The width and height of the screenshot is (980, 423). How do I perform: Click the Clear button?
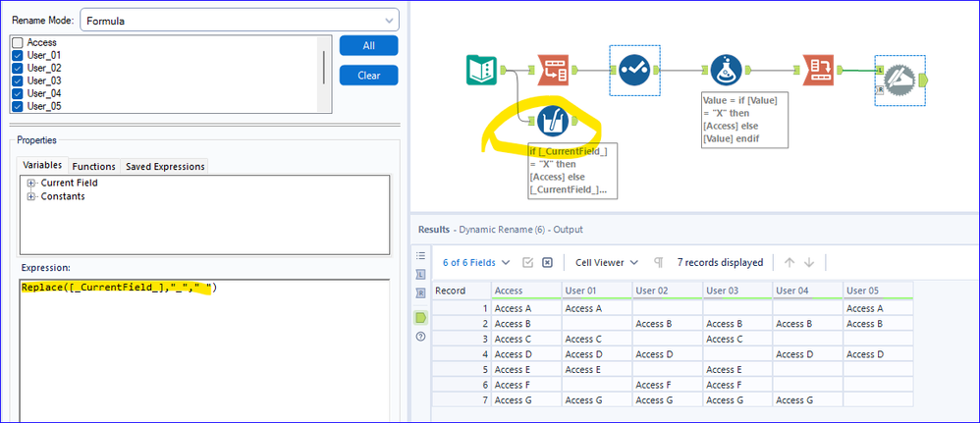pyautogui.click(x=369, y=75)
